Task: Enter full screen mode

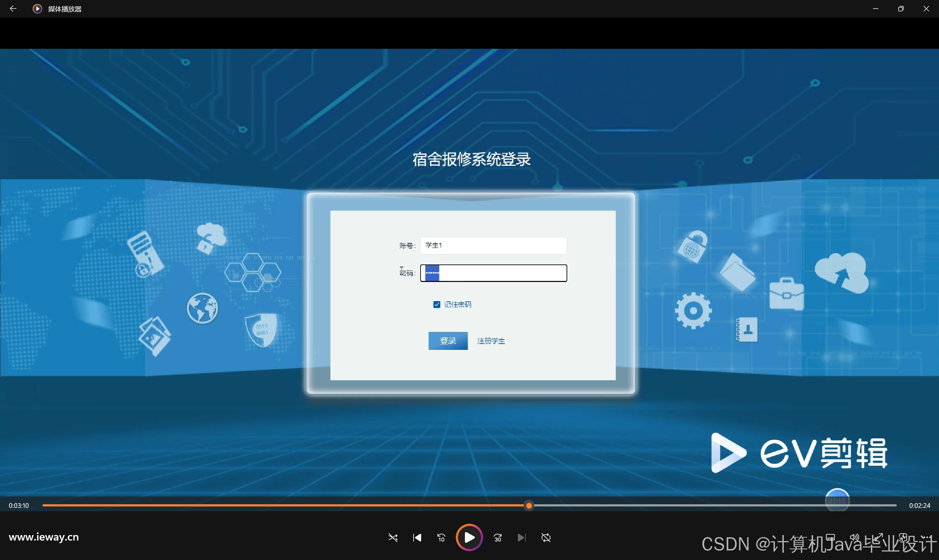Action: pos(878,537)
